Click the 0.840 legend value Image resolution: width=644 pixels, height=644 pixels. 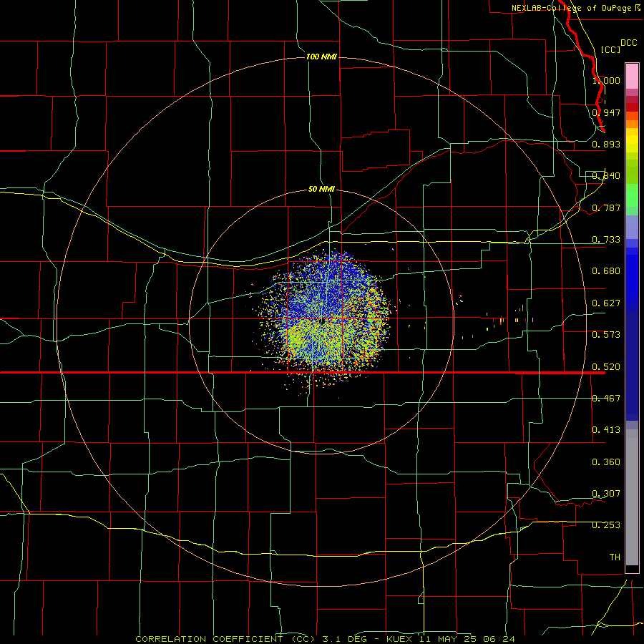coord(606,176)
